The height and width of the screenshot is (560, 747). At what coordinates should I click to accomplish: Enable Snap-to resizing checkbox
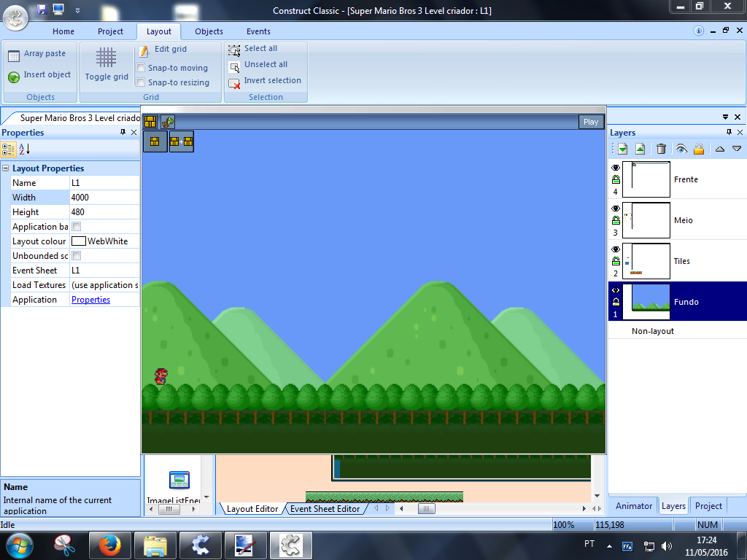click(x=141, y=82)
